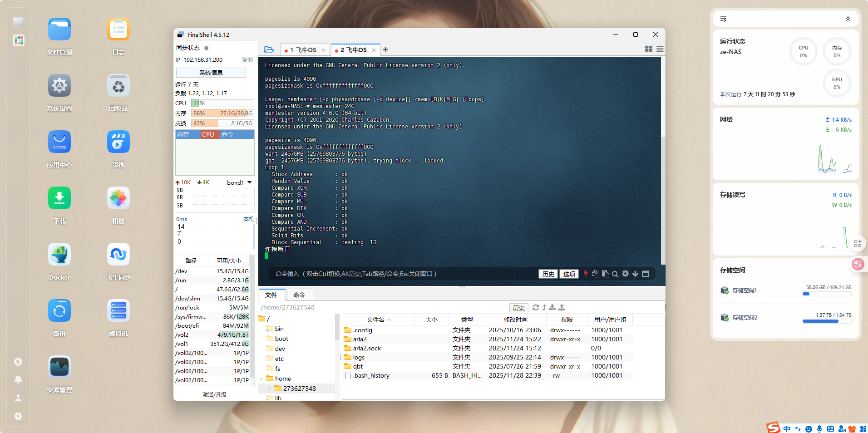Select the 命令 tab beside 文件

(299, 295)
